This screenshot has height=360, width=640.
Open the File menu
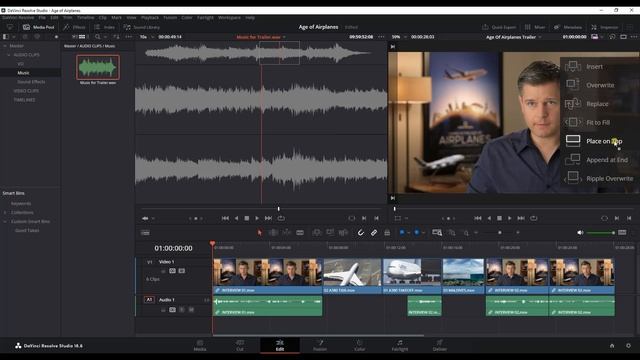pos(42,18)
